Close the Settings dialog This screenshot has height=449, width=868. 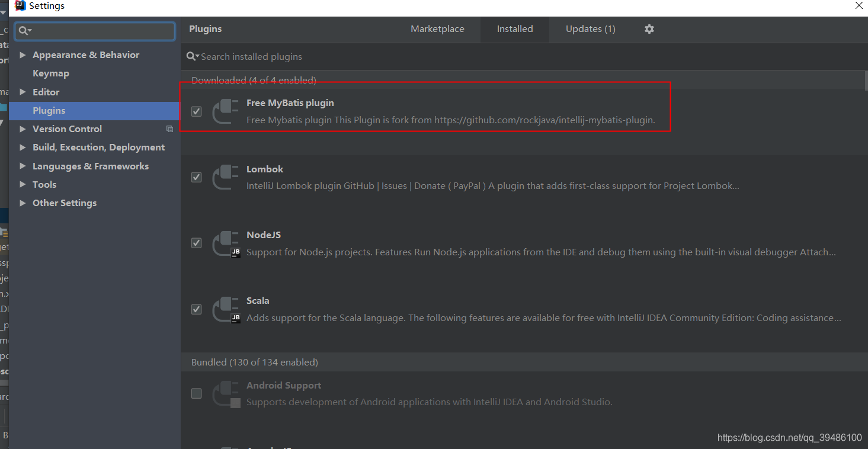click(x=859, y=5)
